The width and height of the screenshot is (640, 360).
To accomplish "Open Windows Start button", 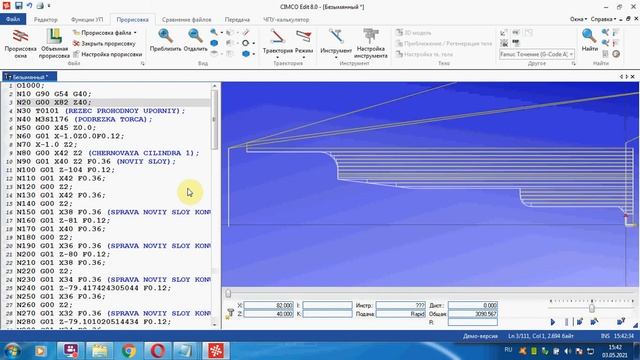I will coord(12,351).
